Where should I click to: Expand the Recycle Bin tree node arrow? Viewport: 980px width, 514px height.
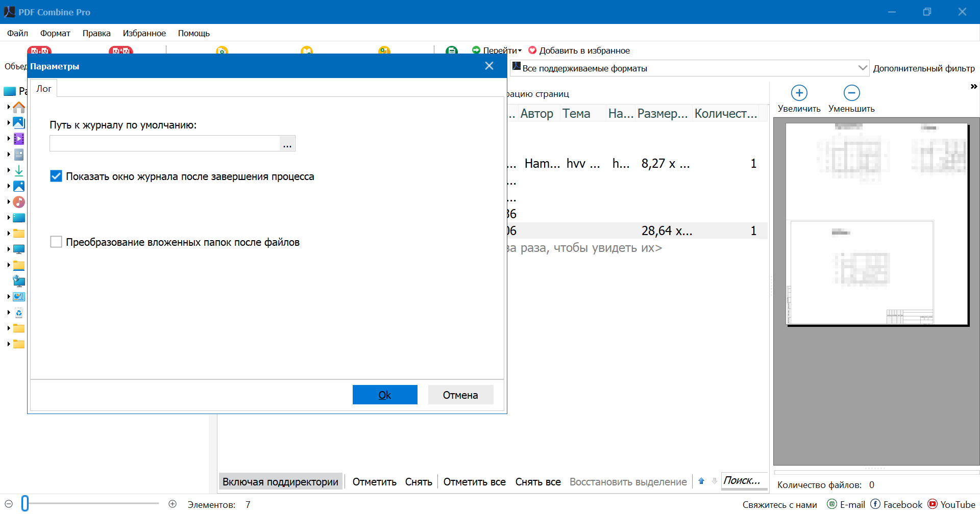(x=9, y=313)
